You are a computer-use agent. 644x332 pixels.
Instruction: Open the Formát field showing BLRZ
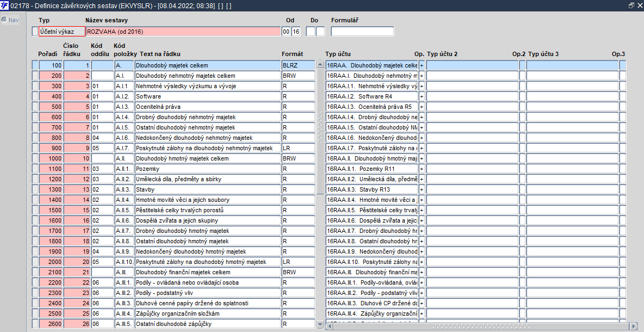pos(298,65)
